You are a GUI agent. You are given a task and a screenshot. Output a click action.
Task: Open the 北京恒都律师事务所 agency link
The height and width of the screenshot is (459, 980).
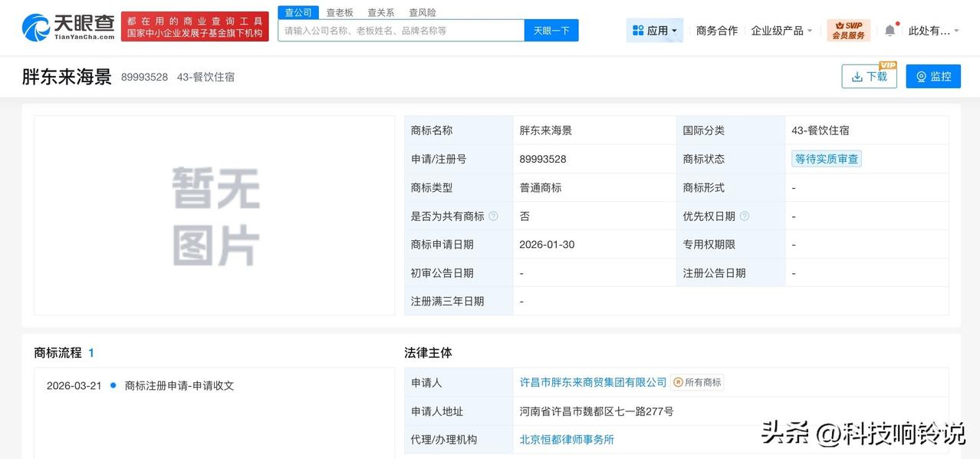point(567,440)
